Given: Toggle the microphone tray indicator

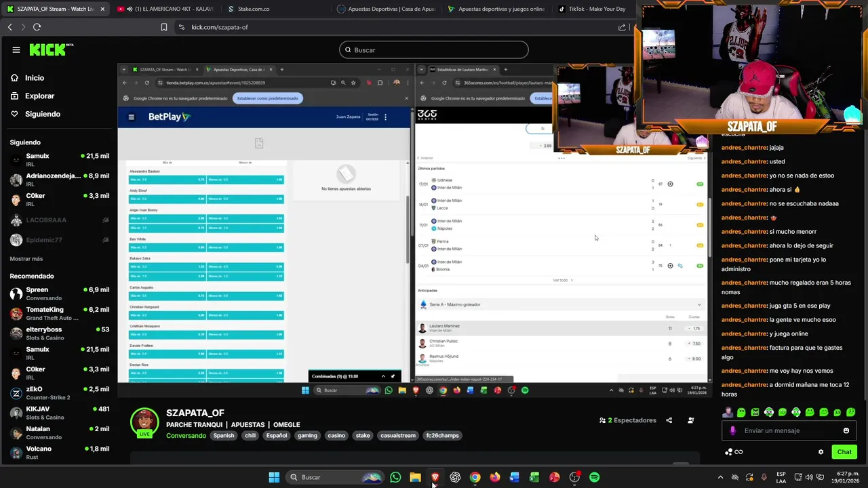Looking at the screenshot, I should point(764,477).
